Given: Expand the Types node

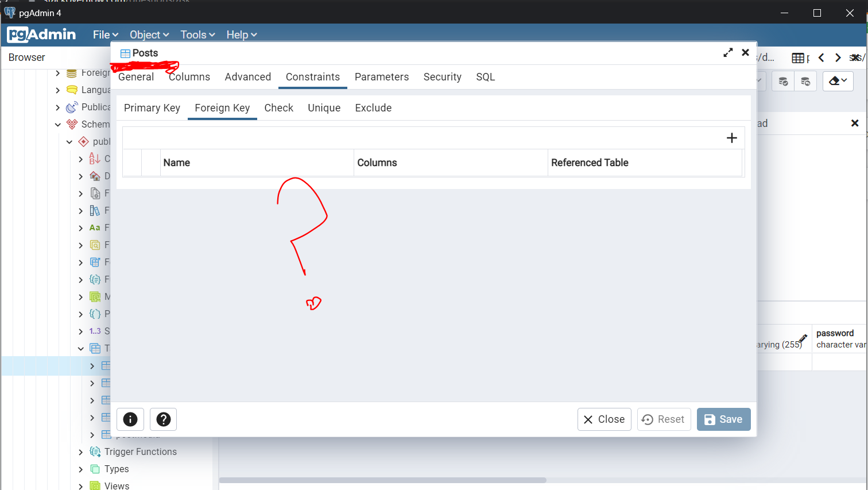Looking at the screenshot, I should [x=81, y=469].
